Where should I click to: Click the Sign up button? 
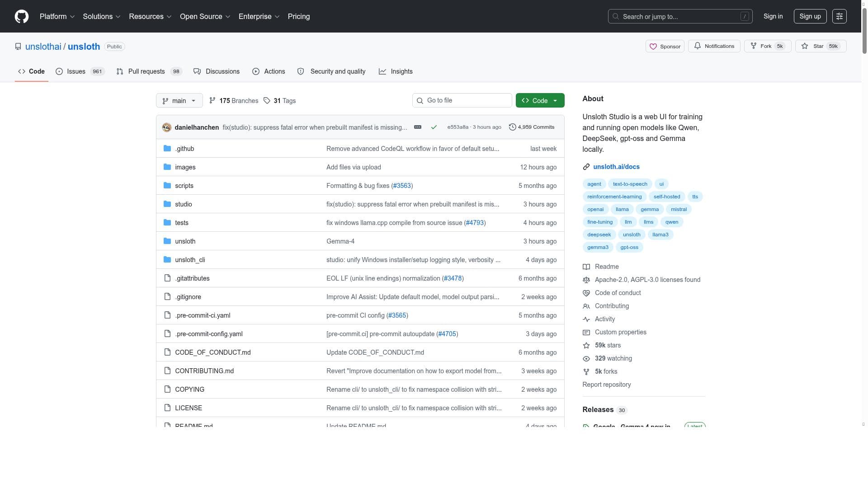click(x=810, y=16)
